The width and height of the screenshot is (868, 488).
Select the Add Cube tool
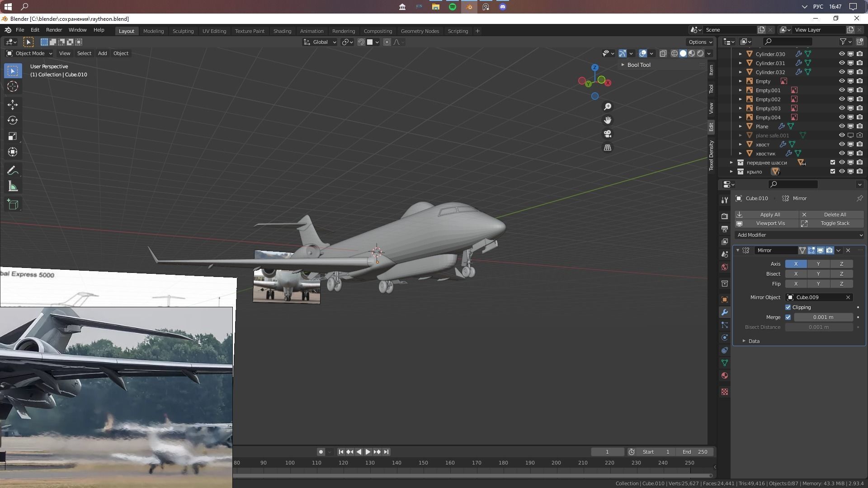(x=13, y=204)
